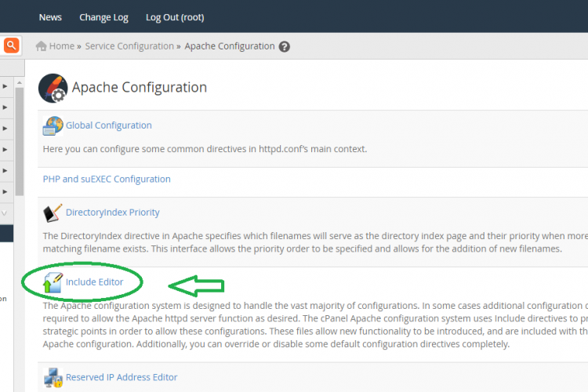Open the News menu item
Screen dimensions: 588x392
pyautogui.click(x=50, y=17)
